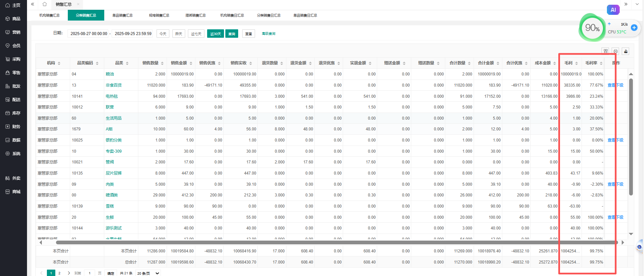644x276 pixels.
Task: Open column settings icon above table
Action: 606,51
